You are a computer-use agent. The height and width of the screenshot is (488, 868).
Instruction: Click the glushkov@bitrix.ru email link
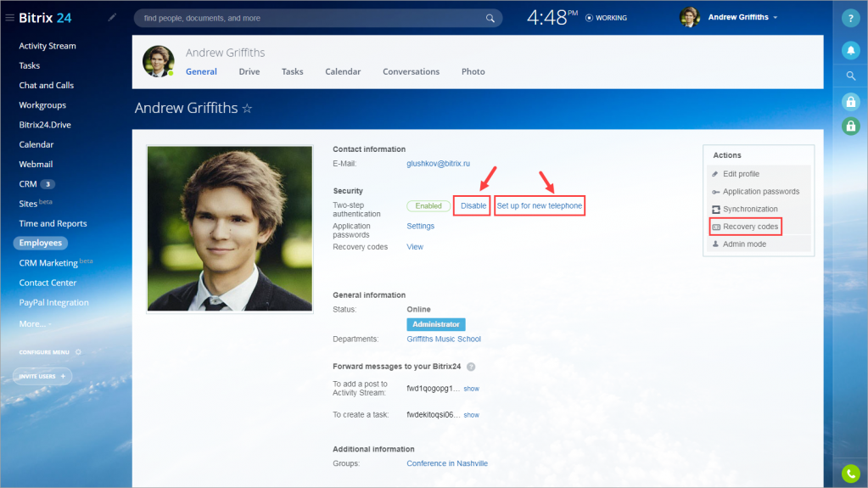coord(438,164)
